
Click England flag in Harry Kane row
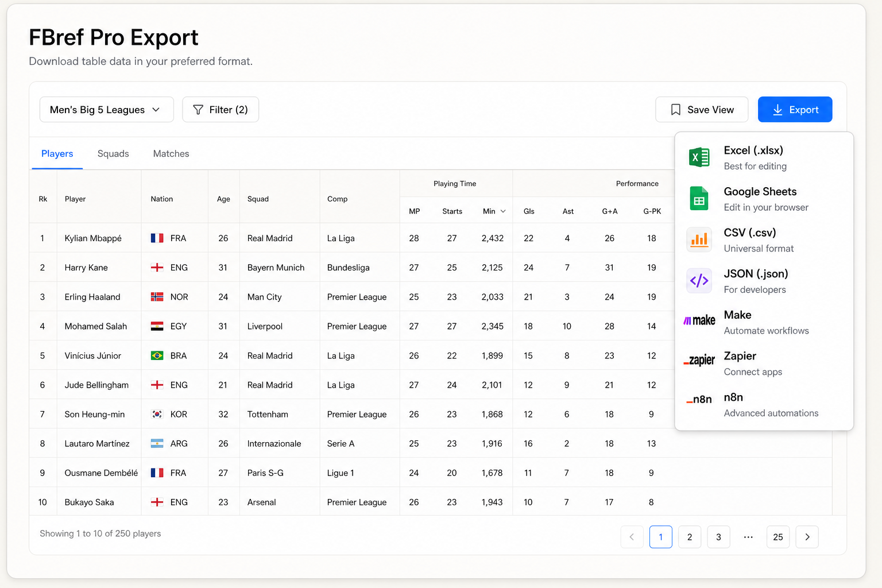tap(157, 268)
